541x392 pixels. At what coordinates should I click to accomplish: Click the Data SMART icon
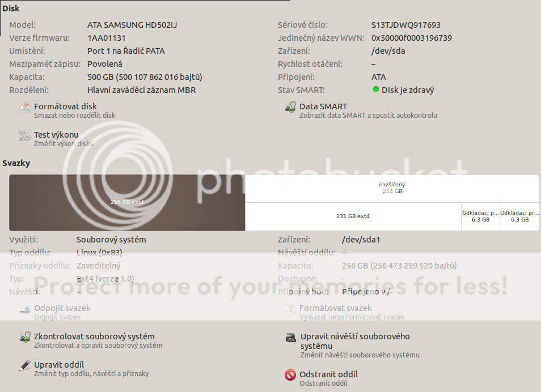290,107
